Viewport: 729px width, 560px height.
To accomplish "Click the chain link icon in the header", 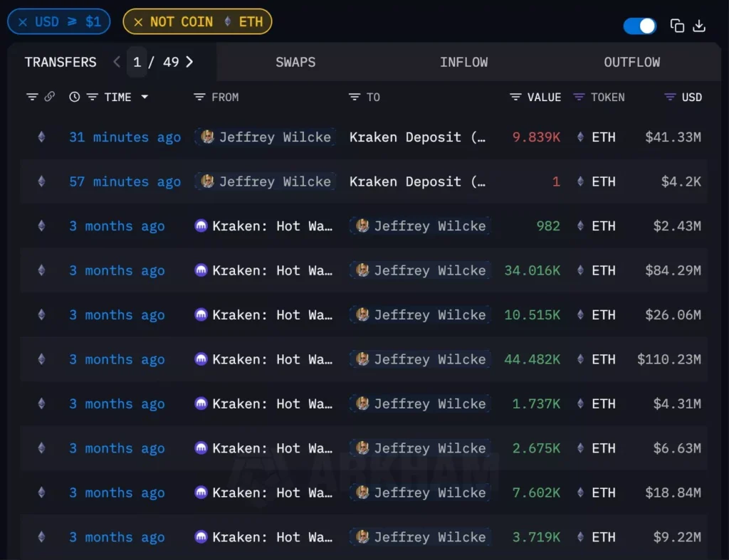I will 50,97.
